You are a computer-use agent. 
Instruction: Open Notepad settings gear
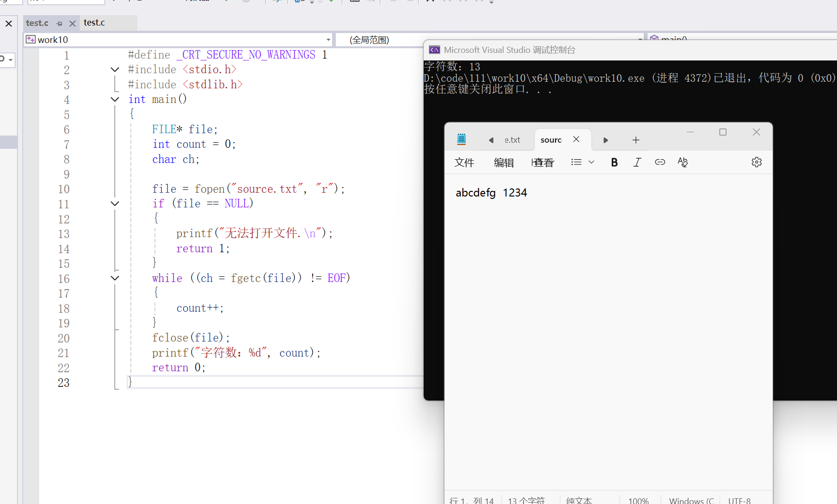[x=757, y=162]
